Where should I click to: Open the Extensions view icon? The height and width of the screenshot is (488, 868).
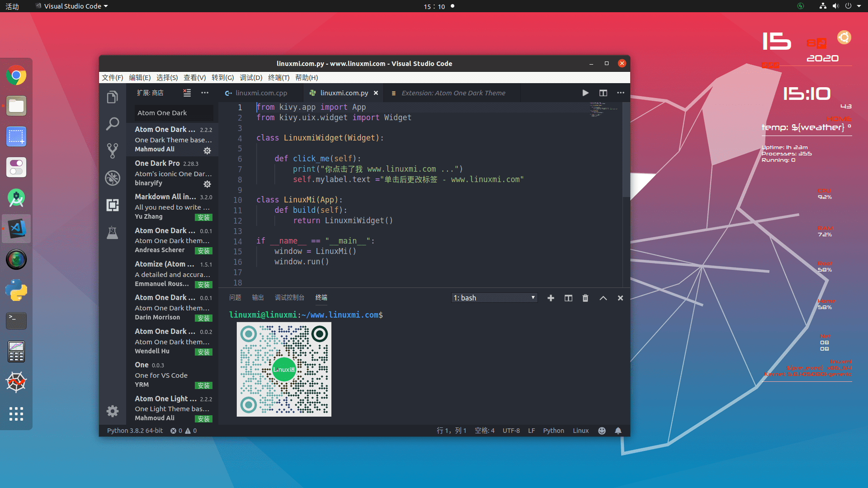coord(112,205)
